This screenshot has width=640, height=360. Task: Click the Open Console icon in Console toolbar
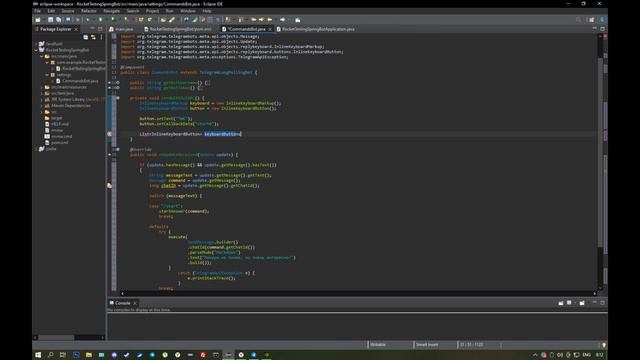click(582, 303)
